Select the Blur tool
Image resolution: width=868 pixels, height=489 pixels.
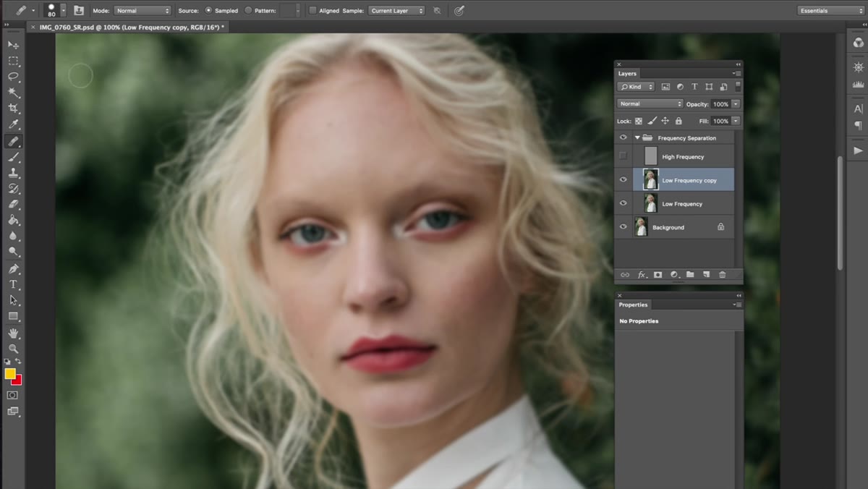click(13, 236)
